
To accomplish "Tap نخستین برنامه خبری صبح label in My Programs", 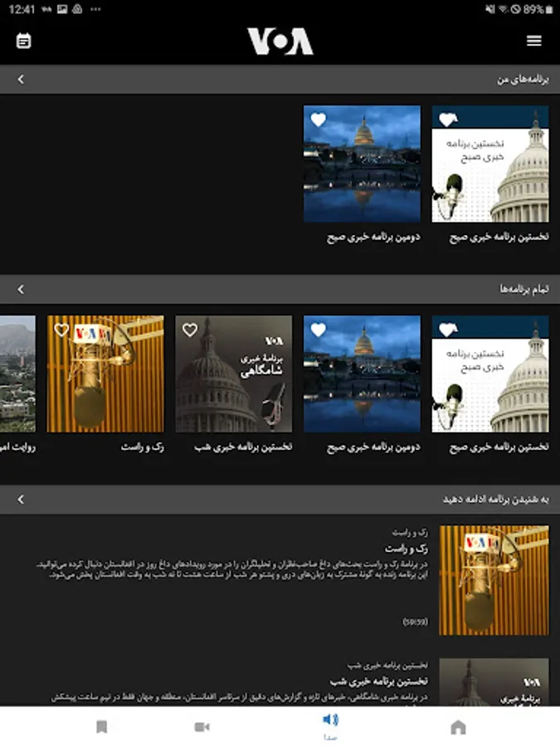I will point(499,237).
